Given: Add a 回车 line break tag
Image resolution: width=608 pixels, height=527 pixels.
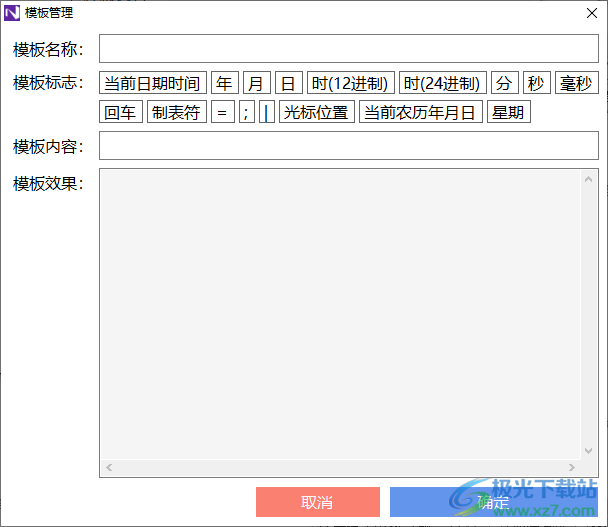Looking at the screenshot, I should (121, 112).
